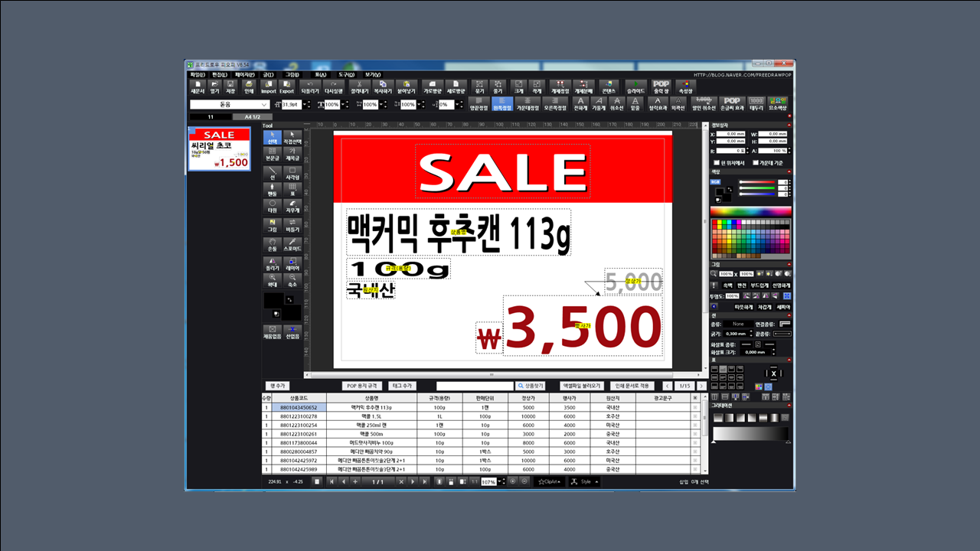Click the 상품찾기 search button
980x551 pixels.
click(x=532, y=386)
